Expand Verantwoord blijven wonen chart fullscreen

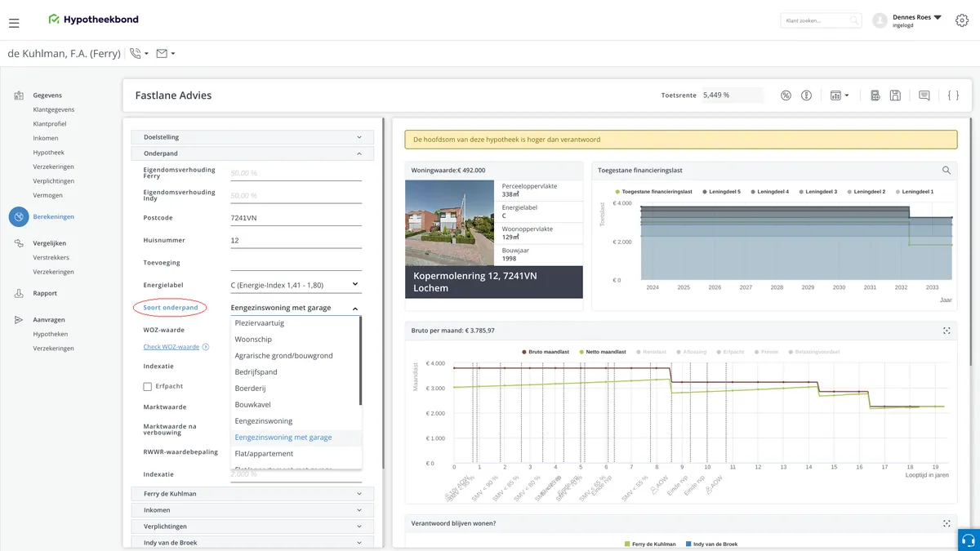(947, 523)
